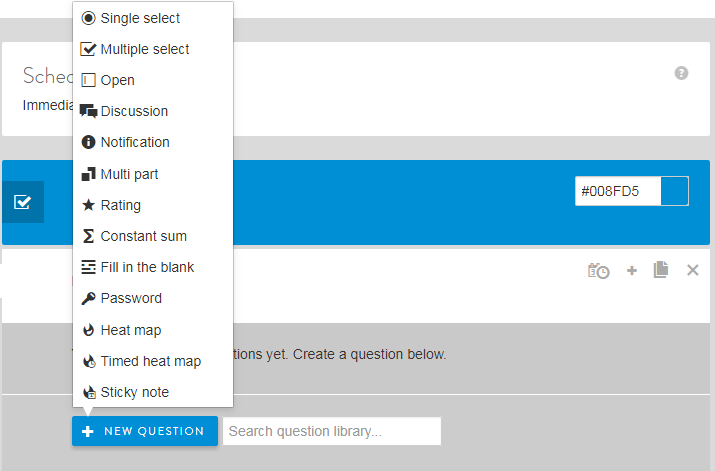Screen dimensions: 715x471
Task: Click the plus add icon in question row
Action: tap(632, 270)
